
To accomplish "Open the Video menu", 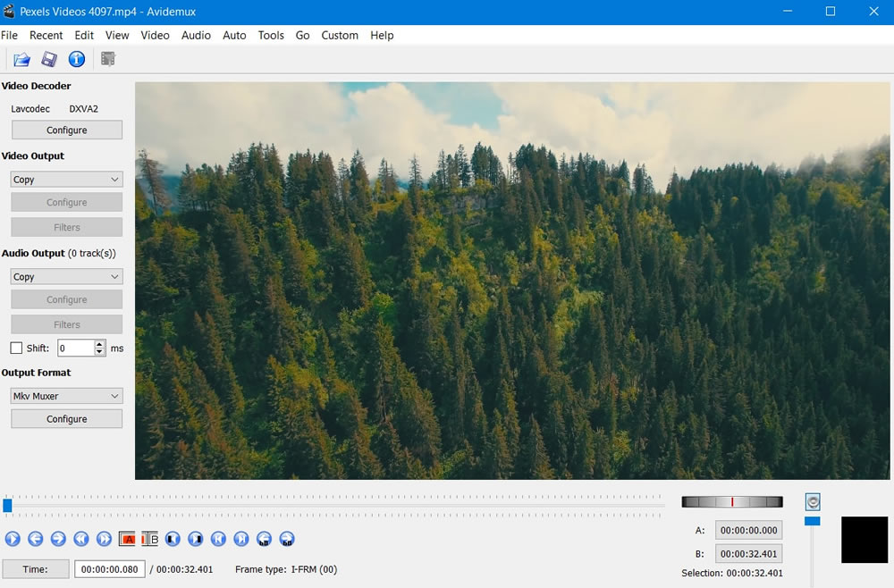I will tap(155, 36).
